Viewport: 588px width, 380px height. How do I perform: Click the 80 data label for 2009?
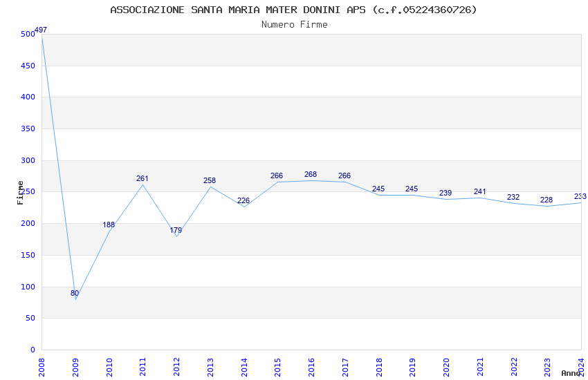[75, 293]
